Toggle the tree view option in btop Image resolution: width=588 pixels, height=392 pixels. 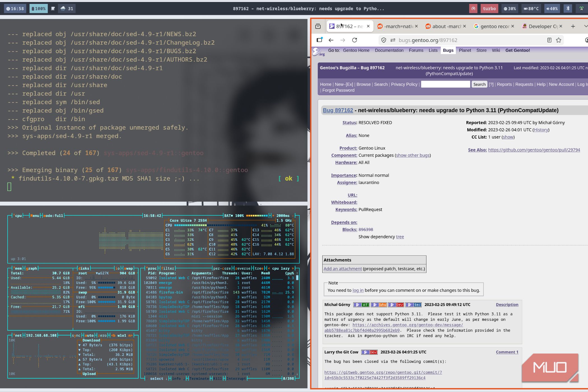[x=259, y=268]
